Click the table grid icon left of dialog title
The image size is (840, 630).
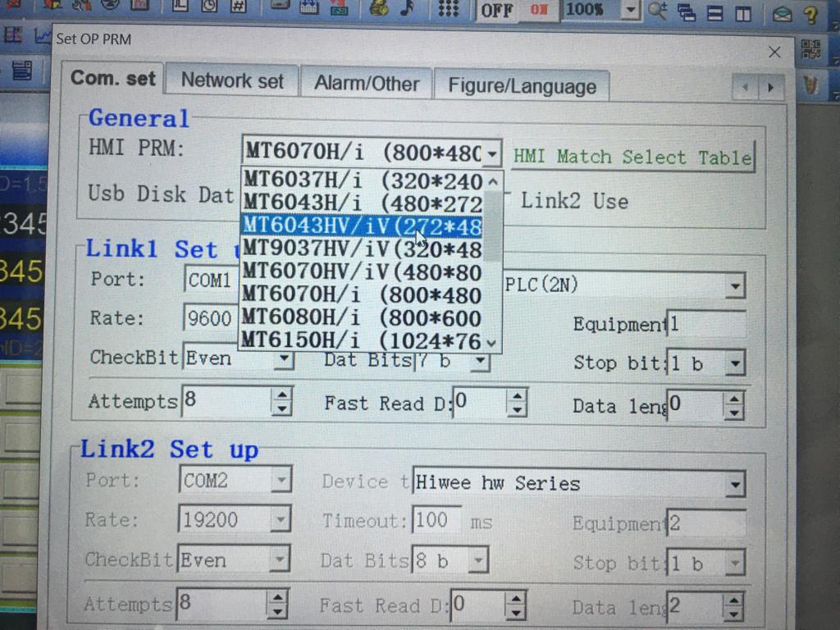pos(13,35)
